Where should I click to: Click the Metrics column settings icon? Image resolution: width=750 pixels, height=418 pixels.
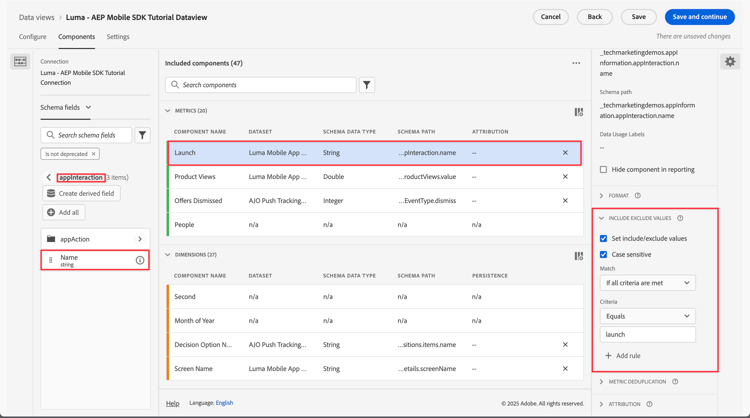point(579,112)
